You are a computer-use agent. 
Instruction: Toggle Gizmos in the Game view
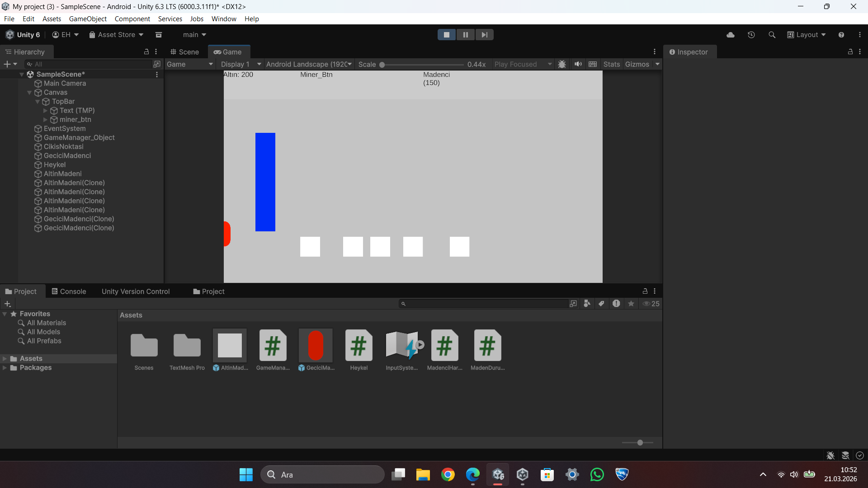coord(637,64)
